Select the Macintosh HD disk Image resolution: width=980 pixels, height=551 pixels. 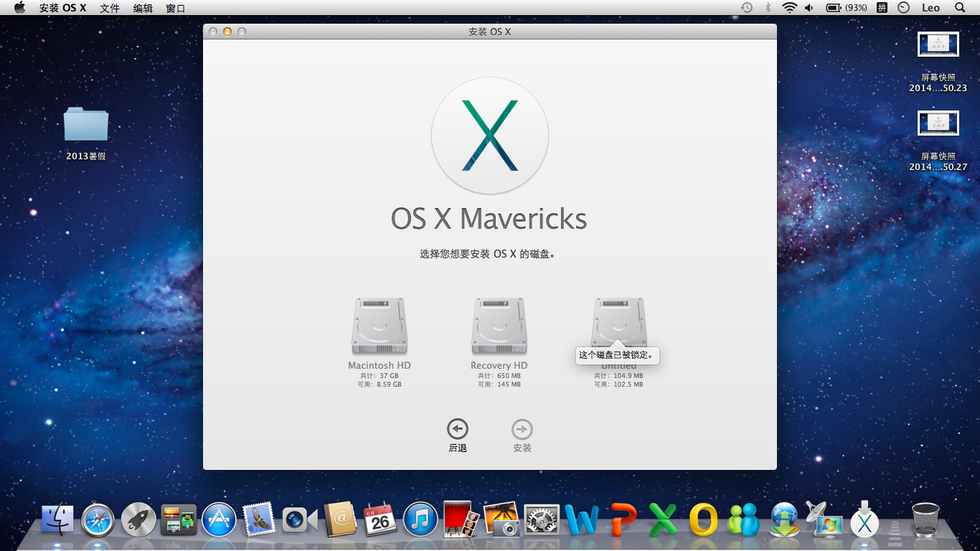pyautogui.click(x=379, y=326)
